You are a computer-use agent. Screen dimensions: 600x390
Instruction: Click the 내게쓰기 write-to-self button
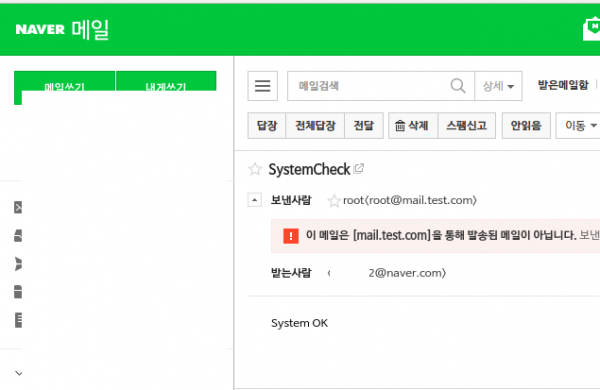click(x=166, y=81)
